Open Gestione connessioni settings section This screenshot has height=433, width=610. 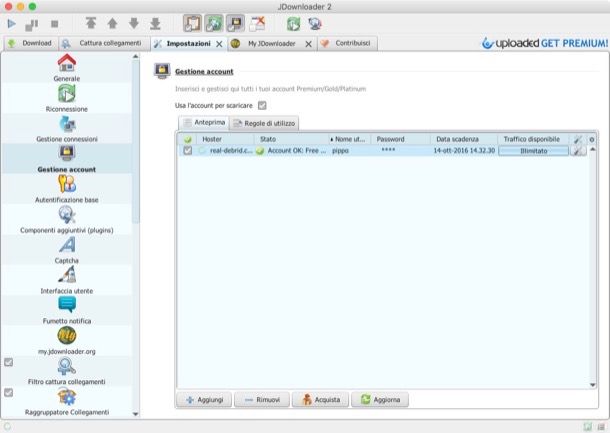67,128
